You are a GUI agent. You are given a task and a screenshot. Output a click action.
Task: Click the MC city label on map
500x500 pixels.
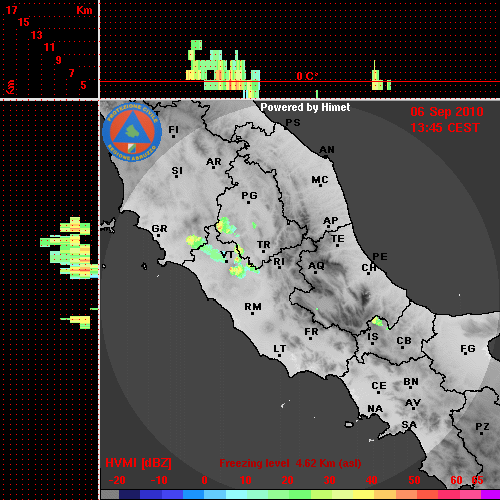tap(320, 180)
